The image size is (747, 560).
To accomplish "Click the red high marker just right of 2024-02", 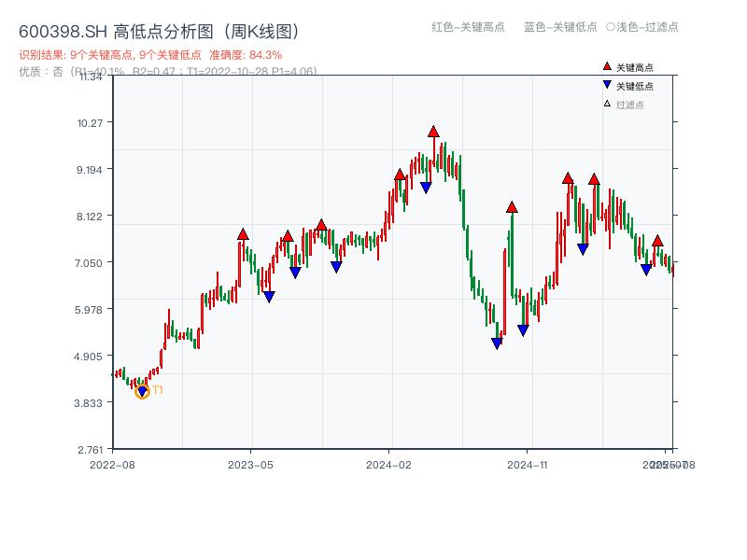I will tap(400, 175).
